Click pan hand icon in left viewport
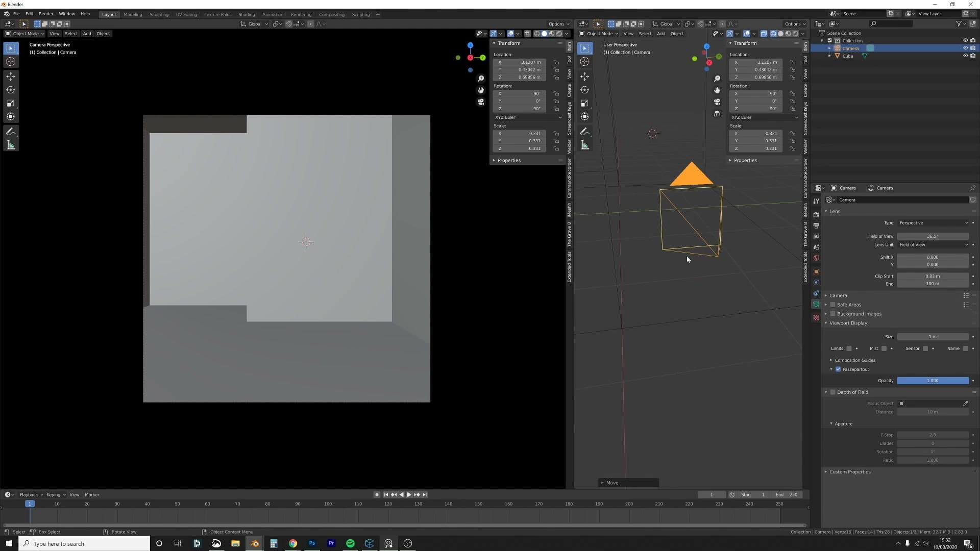The image size is (980, 551). point(481,90)
